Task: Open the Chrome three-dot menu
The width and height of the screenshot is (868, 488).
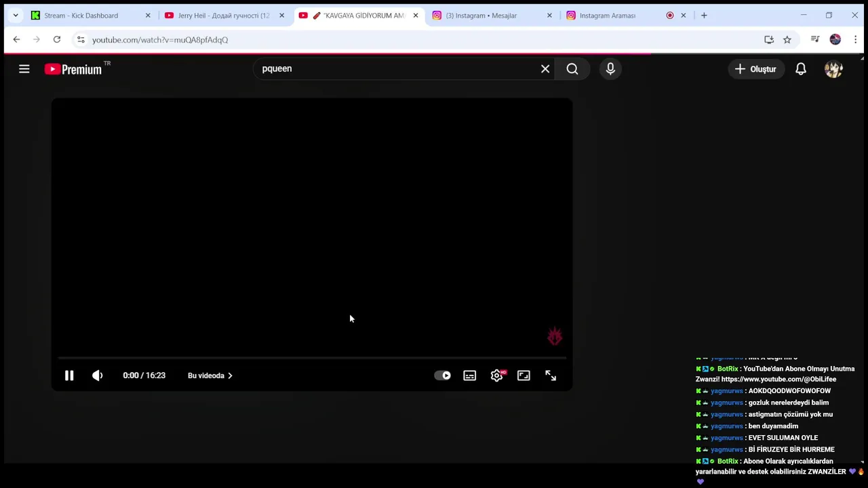Action: pos(856,40)
